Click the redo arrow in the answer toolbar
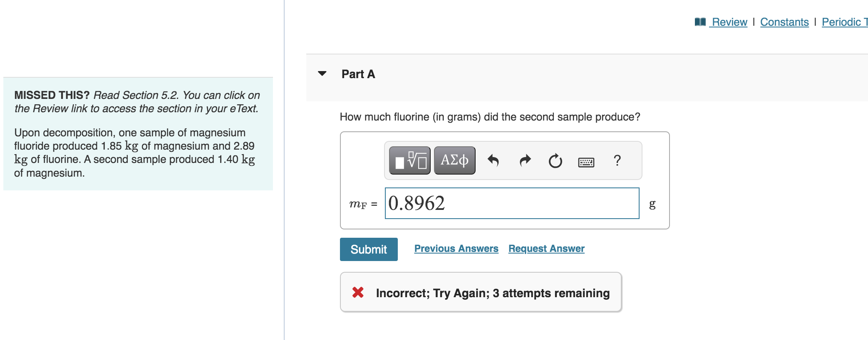Image resolution: width=868 pixels, height=340 pixels. [525, 160]
